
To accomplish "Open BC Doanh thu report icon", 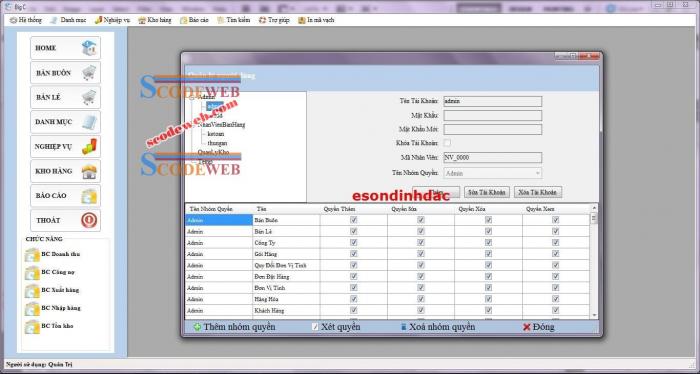I will click(x=33, y=254).
